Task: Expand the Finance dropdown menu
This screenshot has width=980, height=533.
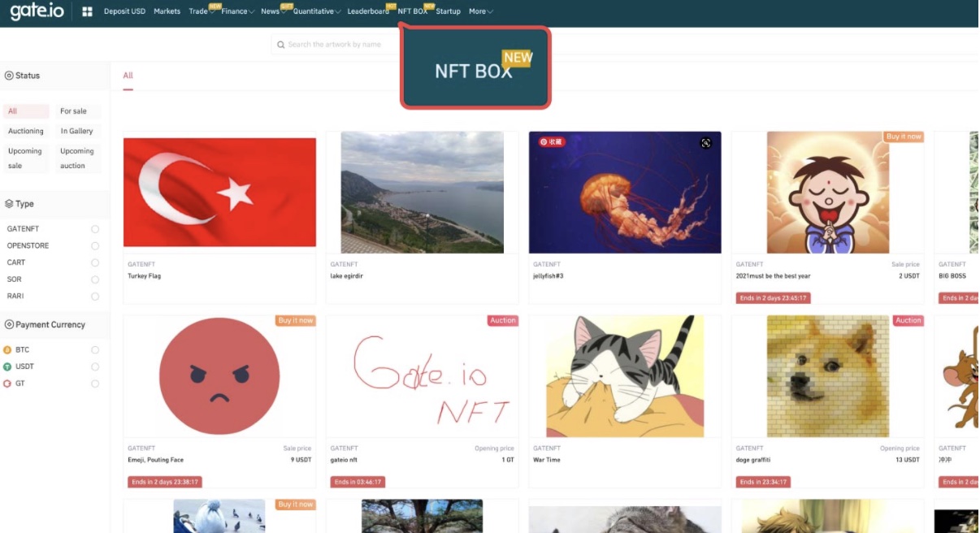Action: click(x=237, y=11)
